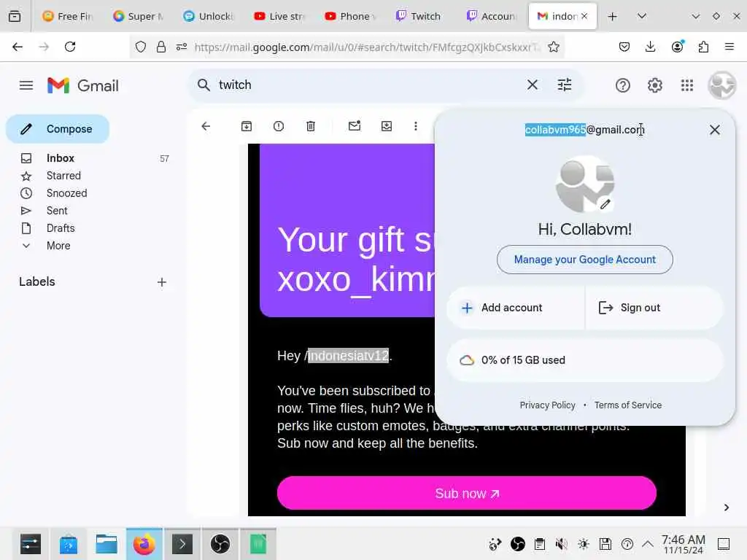The height and width of the screenshot is (560, 747).
Task: Switch to the Twitch browser tab
Action: click(x=420, y=16)
